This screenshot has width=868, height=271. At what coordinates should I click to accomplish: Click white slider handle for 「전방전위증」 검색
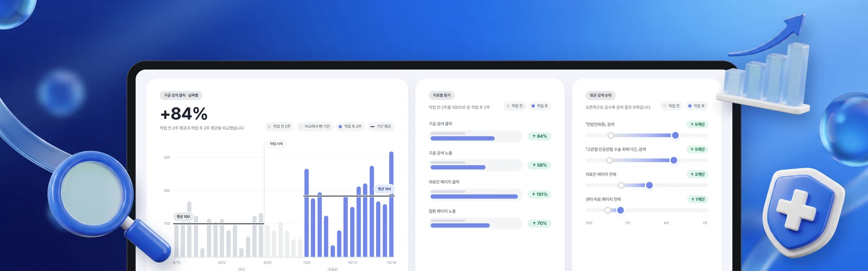pyautogui.click(x=611, y=135)
